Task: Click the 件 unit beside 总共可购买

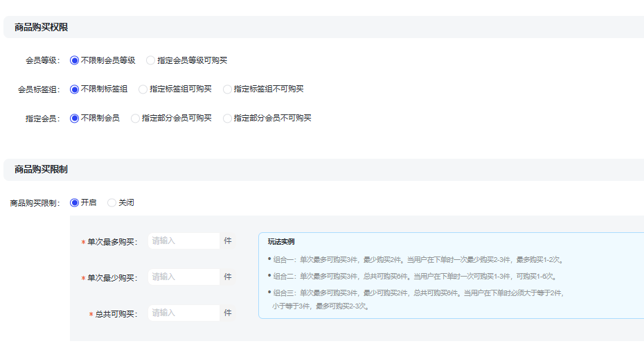Action: click(228, 313)
